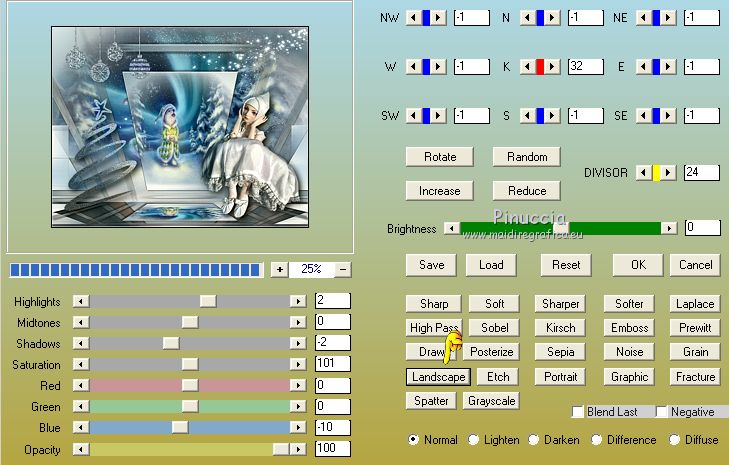Viewport: 729px width, 465px height.
Task: Apply the Portrait preset
Action: coord(560,377)
